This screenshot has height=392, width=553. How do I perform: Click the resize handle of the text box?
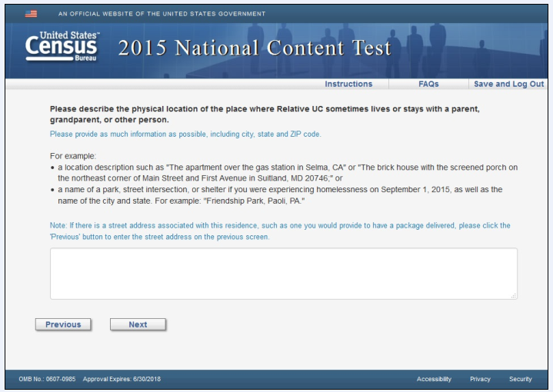pyautogui.click(x=513, y=295)
